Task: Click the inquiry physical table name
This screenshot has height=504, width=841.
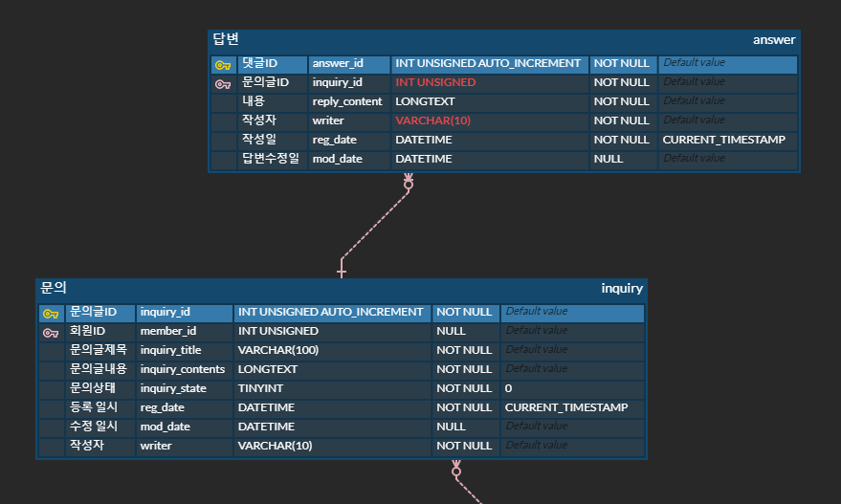Action: (622, 289)
